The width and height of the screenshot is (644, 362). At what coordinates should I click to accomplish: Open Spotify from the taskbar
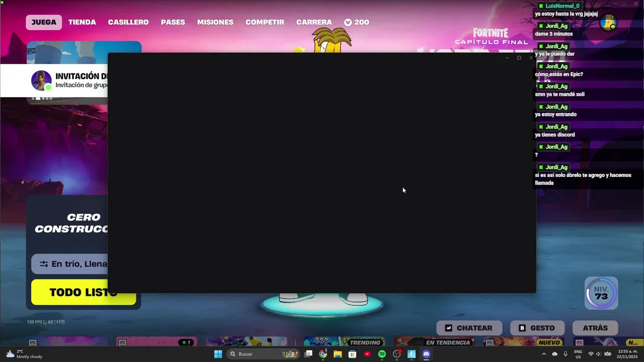pos(382,354)
